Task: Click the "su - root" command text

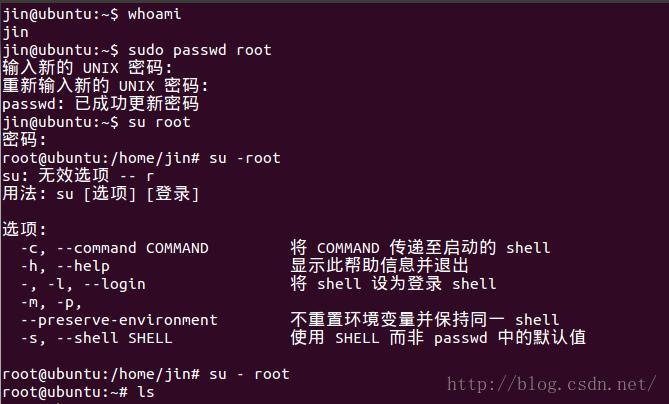Action: point(249,374)
